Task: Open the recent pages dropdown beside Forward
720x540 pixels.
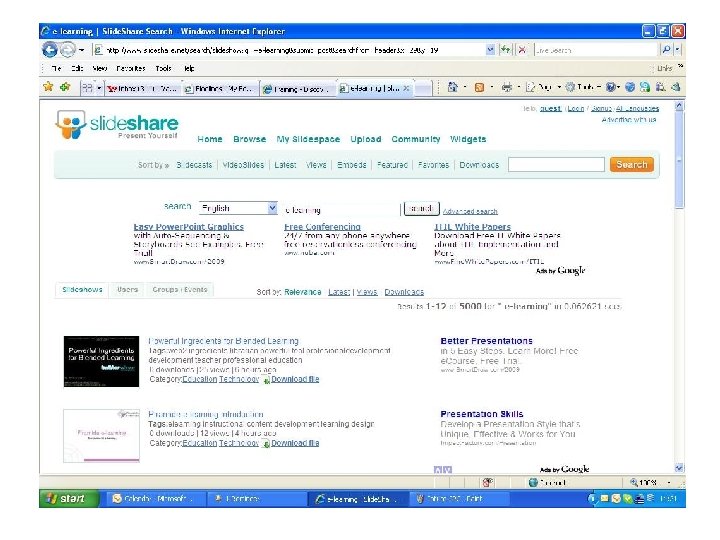Action: tap(81, 50)
